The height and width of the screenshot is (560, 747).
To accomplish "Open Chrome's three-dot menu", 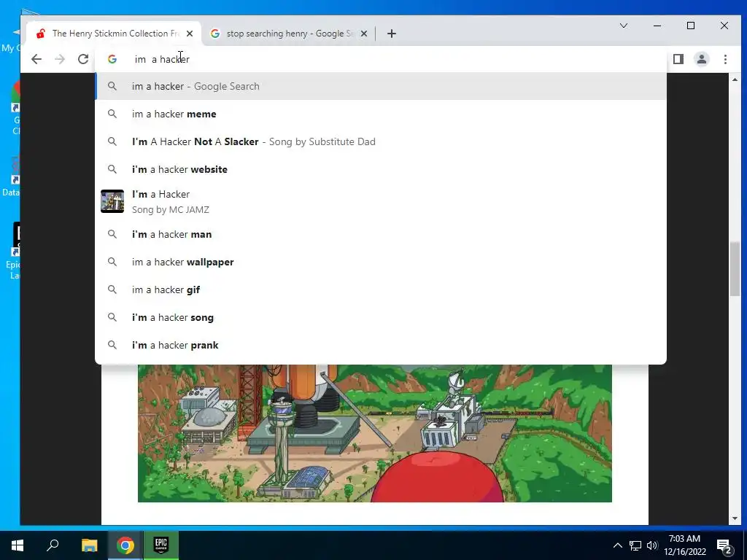I will tap(725, 59).
